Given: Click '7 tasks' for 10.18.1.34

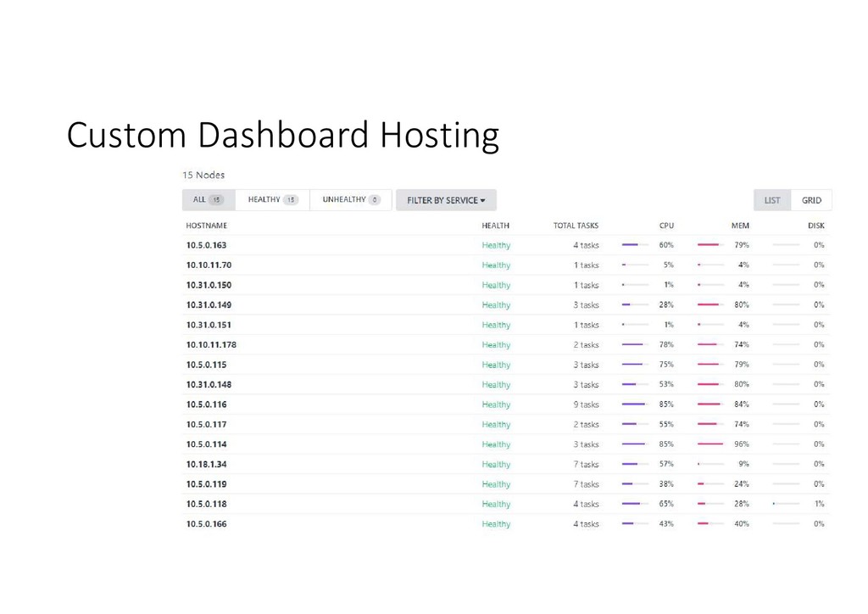Looking at the screenshot, I should click(587, 465).
